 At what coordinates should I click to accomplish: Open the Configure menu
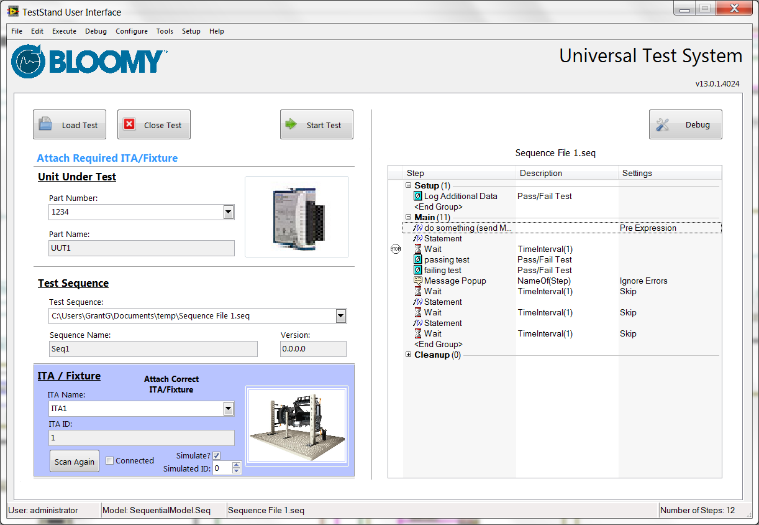131,31
